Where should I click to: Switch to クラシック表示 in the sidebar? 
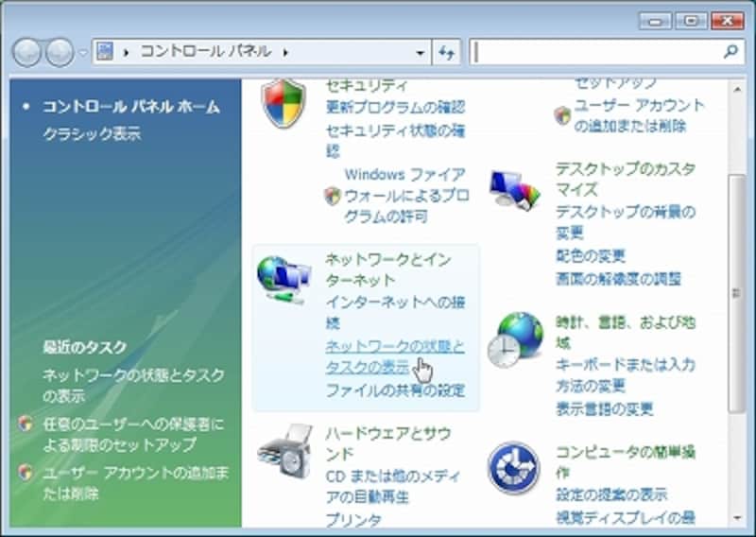pos(92,133)
